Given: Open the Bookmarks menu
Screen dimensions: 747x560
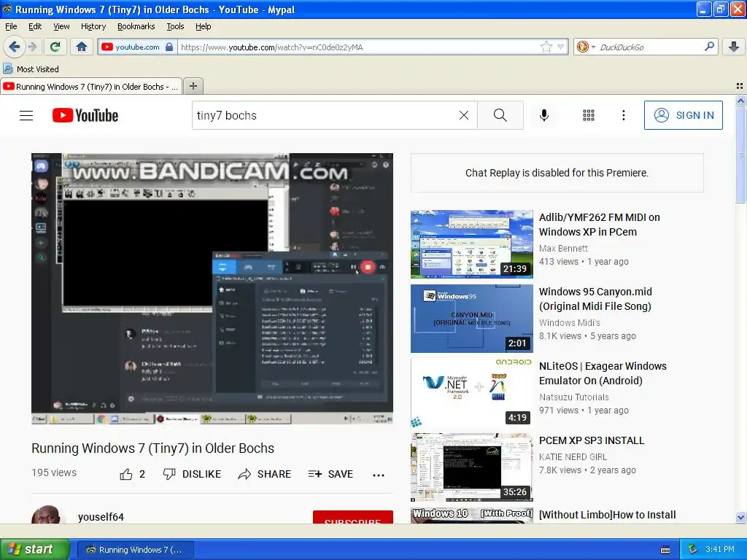Looking at the screenshot, I should click(136, 26).
